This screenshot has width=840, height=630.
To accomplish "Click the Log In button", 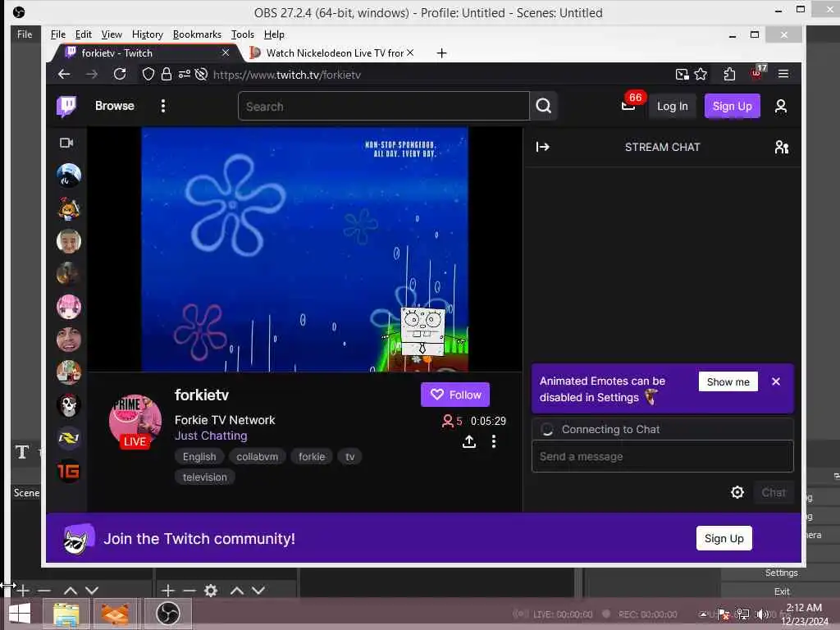I will [673, 106].
